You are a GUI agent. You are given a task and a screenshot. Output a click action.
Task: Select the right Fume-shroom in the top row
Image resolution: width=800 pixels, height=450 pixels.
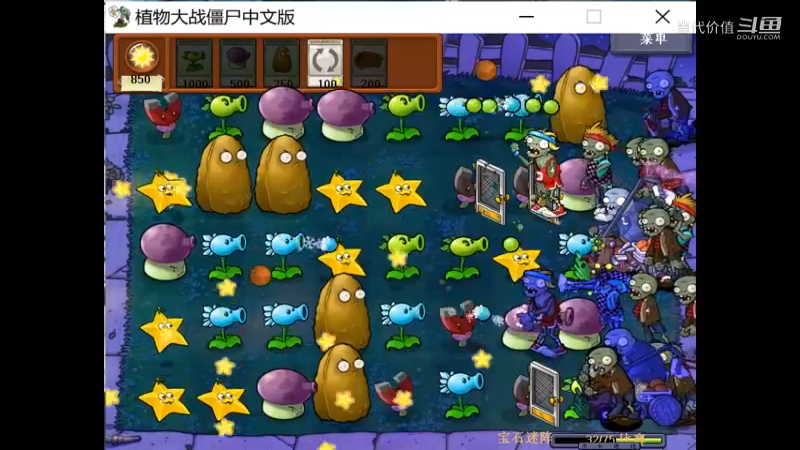(345, 115)
